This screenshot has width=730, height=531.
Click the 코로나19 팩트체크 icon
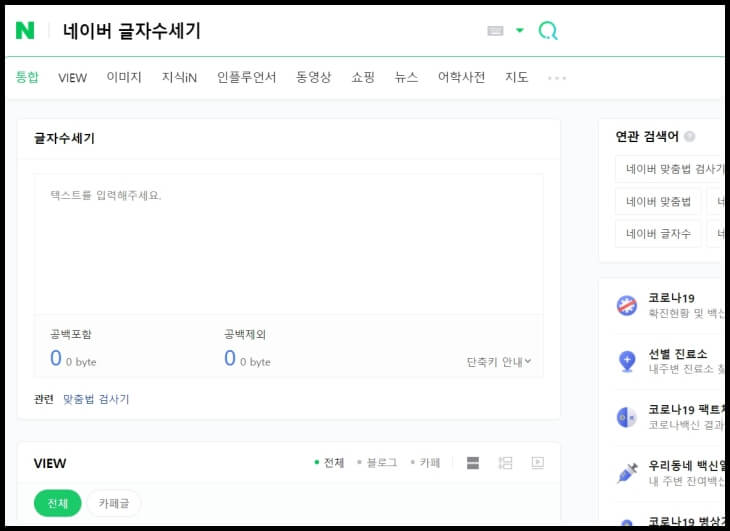[x=627, y=417]
